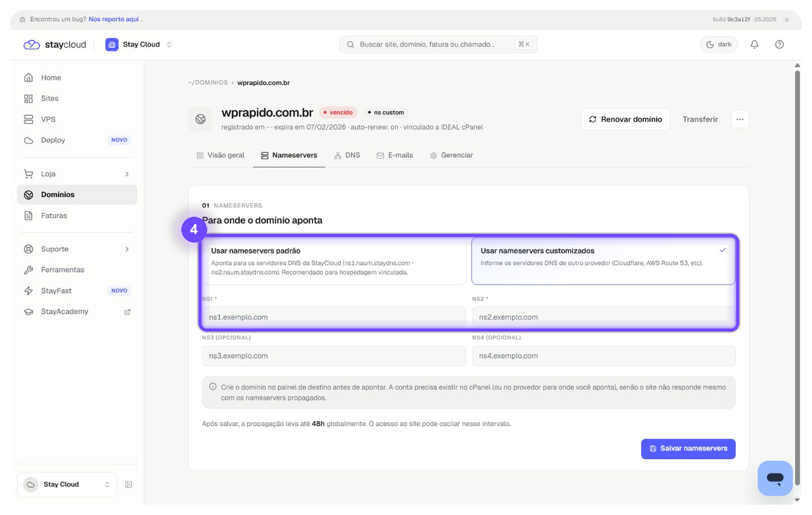Click the StayFast lightning icon
Image resolution: width=812 pixels, height=515 pixels.
click(28, 291)
